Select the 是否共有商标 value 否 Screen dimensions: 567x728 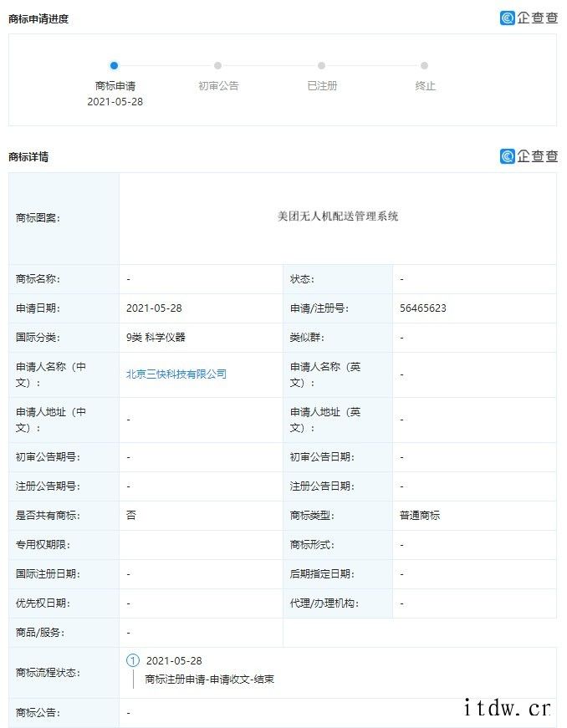click(131, 516)
